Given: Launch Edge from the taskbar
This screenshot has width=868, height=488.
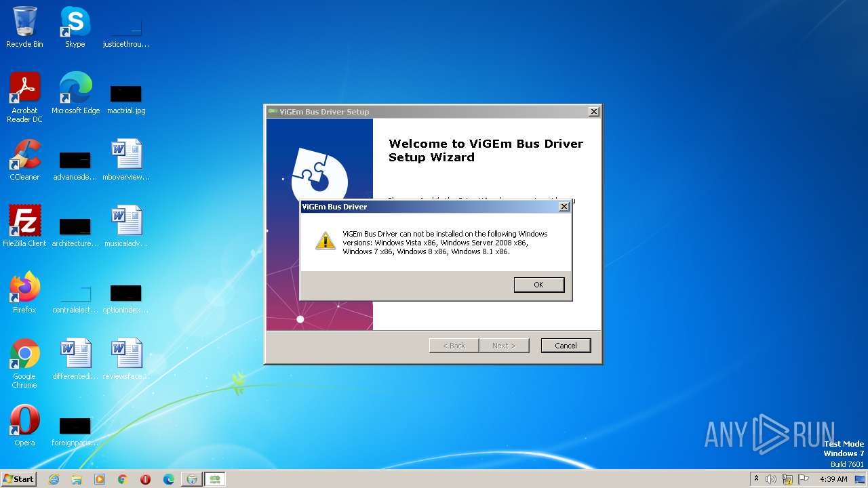Looking at the screenshot, I should coord(169,479).
